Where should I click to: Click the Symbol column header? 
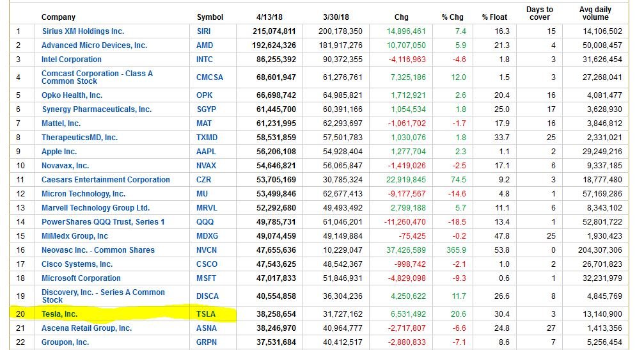pos(210,17)
